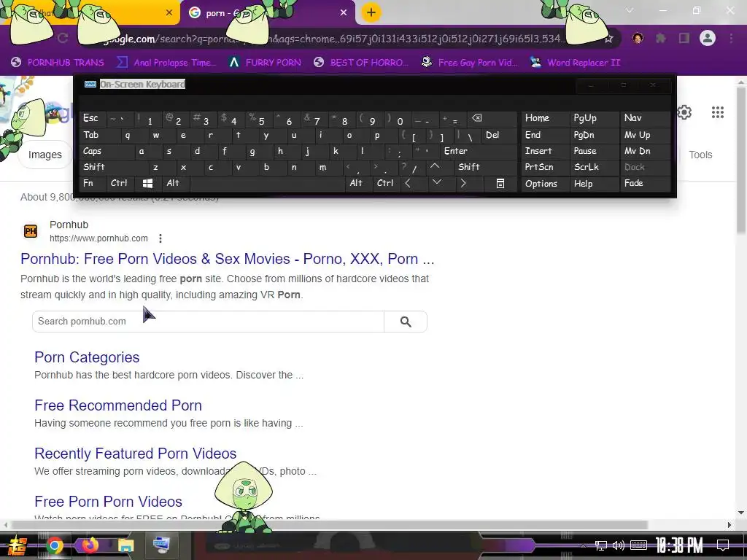Viewport: 747px width, 560px height.
Task: Focus the 'Search pornhub.com' field
Action: coord(208,322)
